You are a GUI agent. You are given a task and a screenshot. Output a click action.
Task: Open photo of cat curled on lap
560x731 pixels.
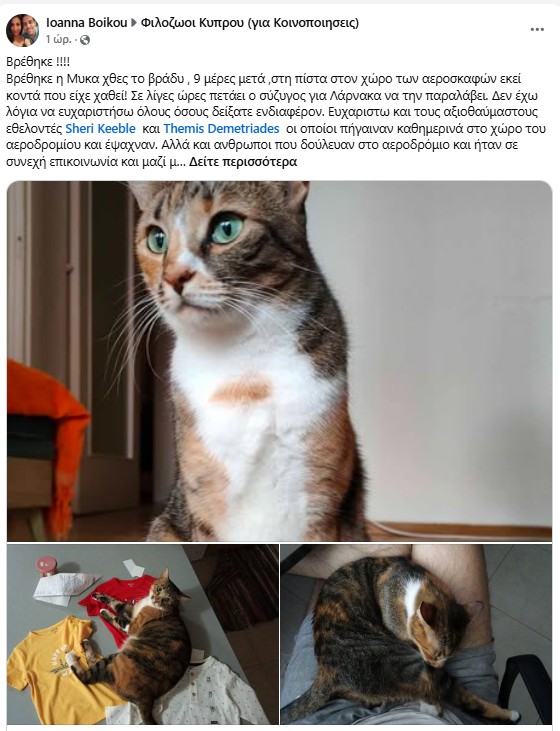[416, 634]
